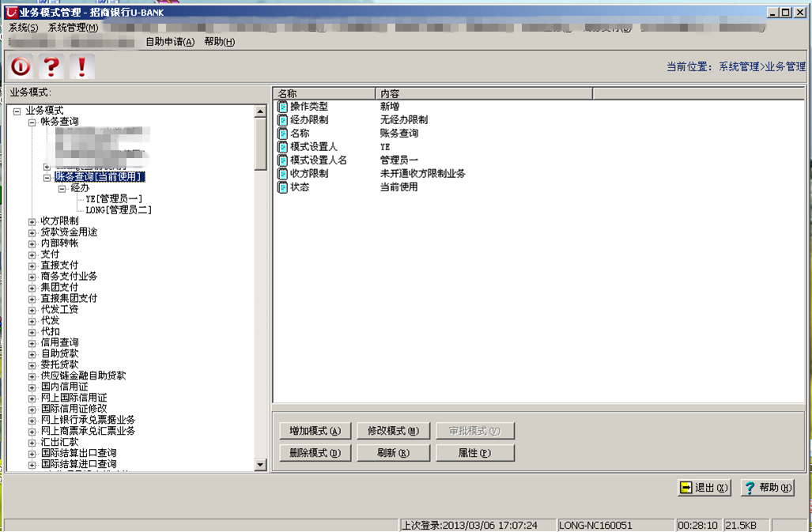
Task: Collapse the 账务查询[当前使用] node
Action: [x=47, y=178]
